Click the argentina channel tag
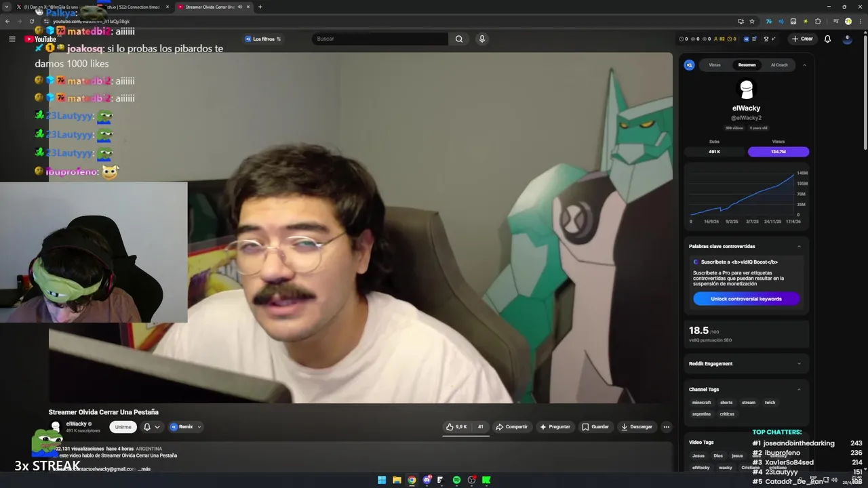868x488 pixels. pyautogui.click(x=701, y=414)
